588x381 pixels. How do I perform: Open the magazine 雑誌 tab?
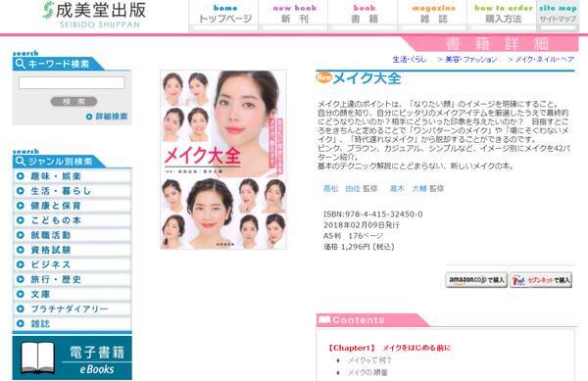pyautogui.click(x=433, y=15)
